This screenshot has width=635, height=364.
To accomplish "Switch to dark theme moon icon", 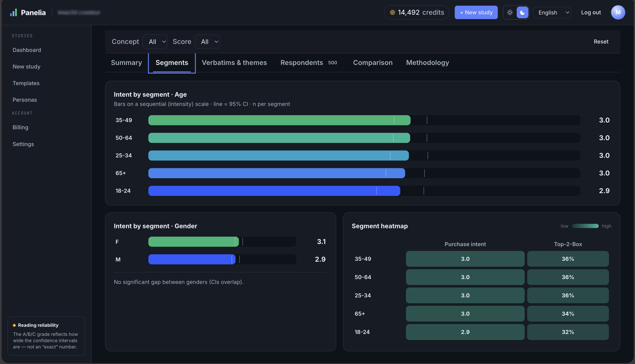I will click(522, 12).
